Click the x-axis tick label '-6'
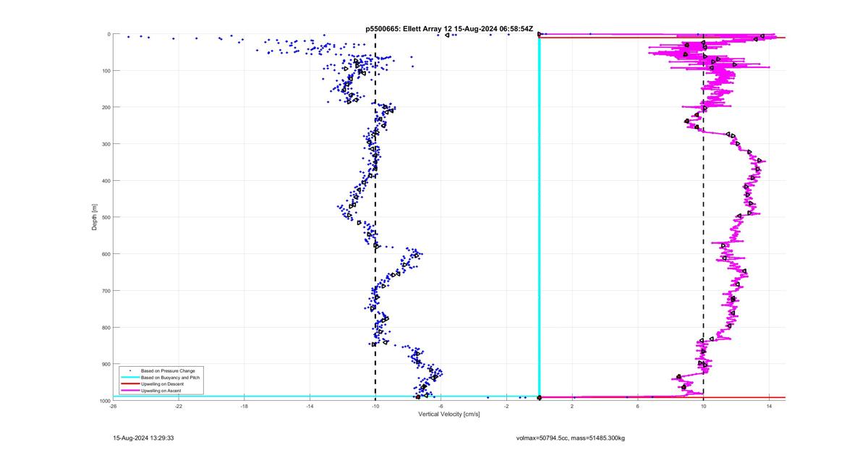This screenshot has width=868, height=450. [441, 407]
